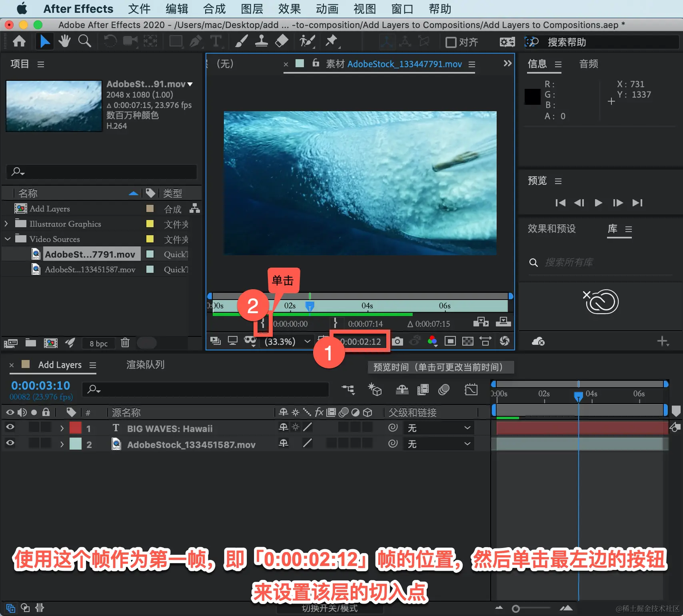This screenshot has height=616, width=683.
Task: Hide the AdobeStock_133451587.mov layer
Action: click(x=10, y=443)
